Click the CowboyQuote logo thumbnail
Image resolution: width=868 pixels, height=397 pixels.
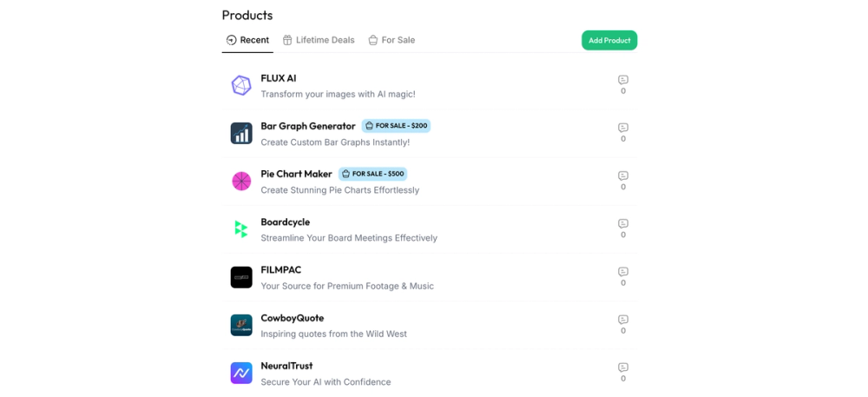pos(241,325)
